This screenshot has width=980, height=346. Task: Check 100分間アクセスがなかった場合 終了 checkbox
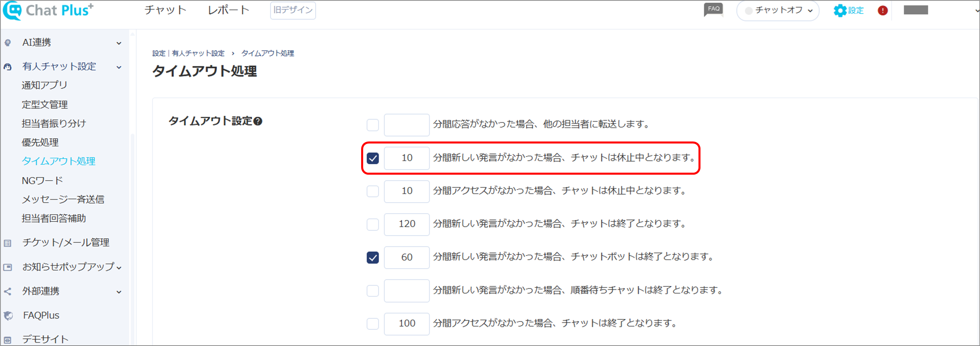pyautogui.click(x=373, y=324)
